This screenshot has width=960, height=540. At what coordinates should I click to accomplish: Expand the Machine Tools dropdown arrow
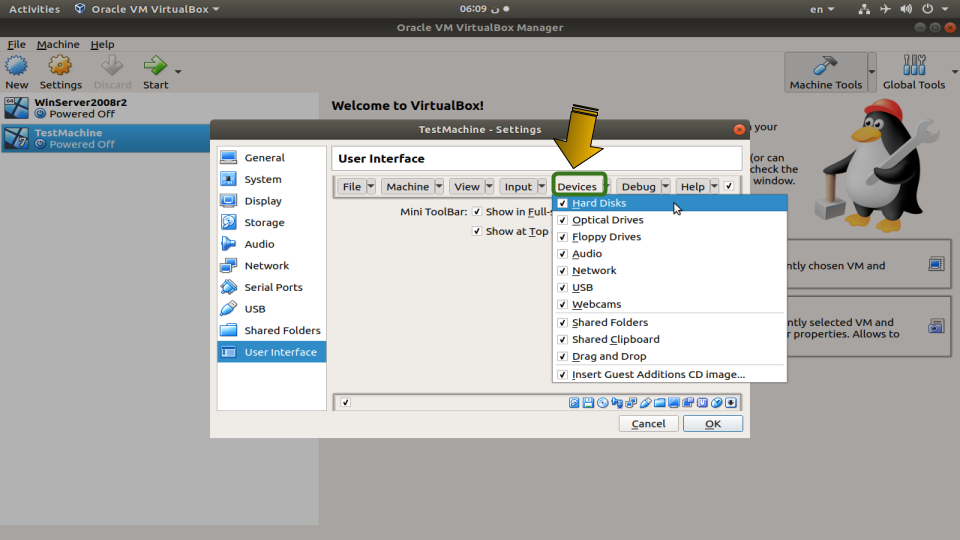(872, 72)
